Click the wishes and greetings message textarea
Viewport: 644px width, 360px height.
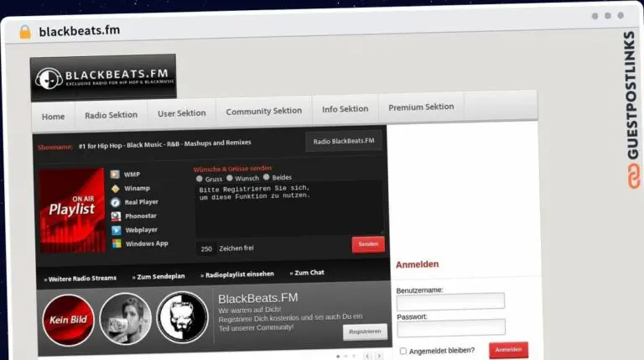(289, 210)
